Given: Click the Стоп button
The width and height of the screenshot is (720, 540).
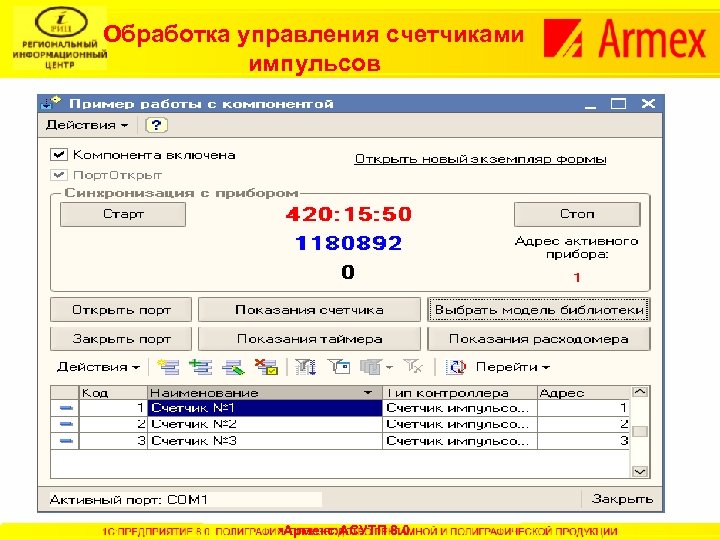Looking at the screenshot, I should [x=577, y=214].
